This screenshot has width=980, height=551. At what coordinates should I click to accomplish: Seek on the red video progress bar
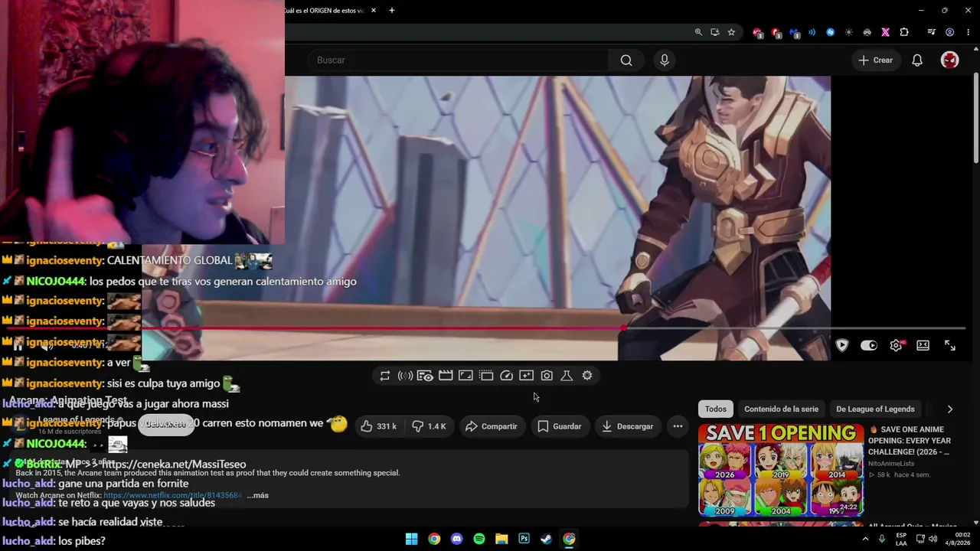pos(485,328)
